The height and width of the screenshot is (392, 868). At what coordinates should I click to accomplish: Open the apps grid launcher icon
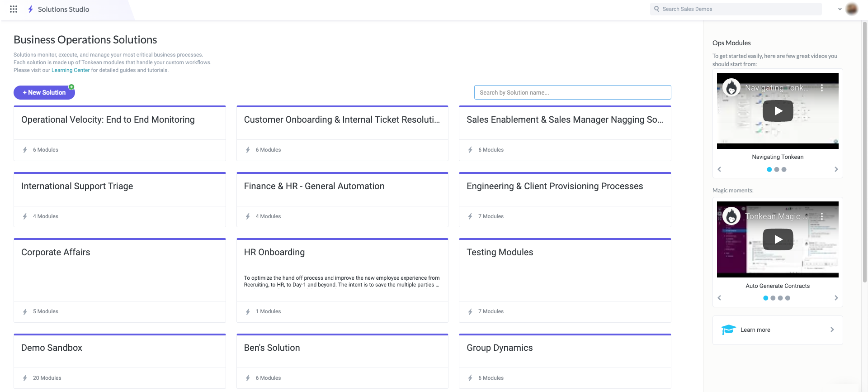coord(14,9)
